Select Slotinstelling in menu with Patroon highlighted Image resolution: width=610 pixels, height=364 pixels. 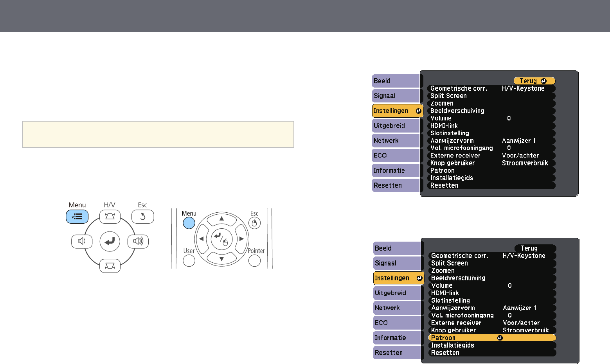pyautogui.click(x=492, y=300)
